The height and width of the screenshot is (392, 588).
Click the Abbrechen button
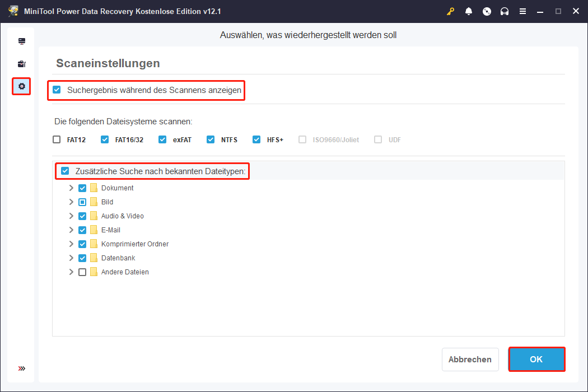pyautogui.click(x=470, y=360)
